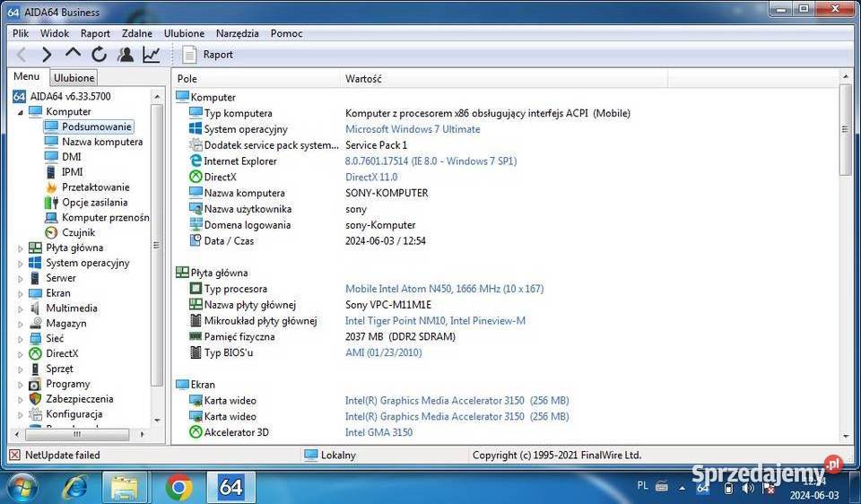Open the Windows Start button

22,488
